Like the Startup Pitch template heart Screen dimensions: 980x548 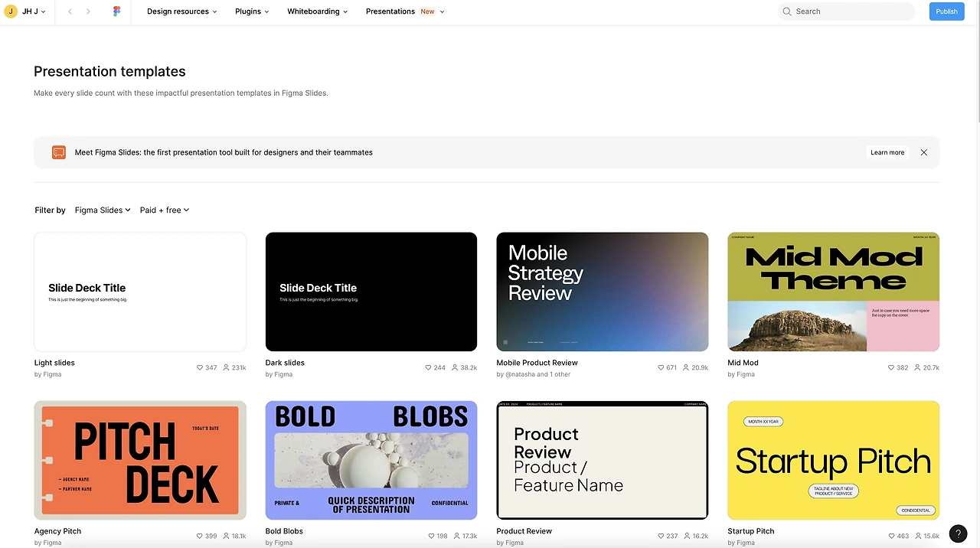pyautogui.click(x=892, y=536)
